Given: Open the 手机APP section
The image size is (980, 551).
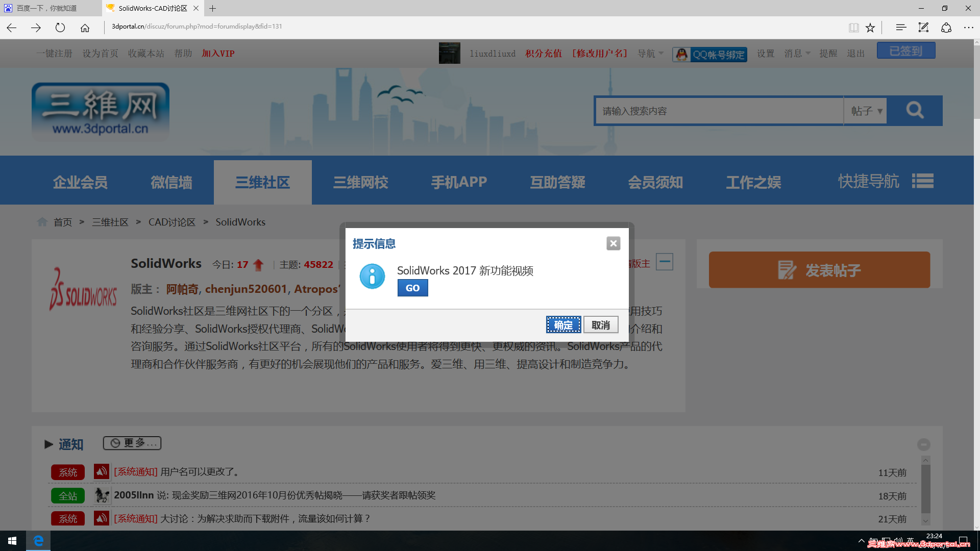Looking at the screenshot, I should 458,182.
